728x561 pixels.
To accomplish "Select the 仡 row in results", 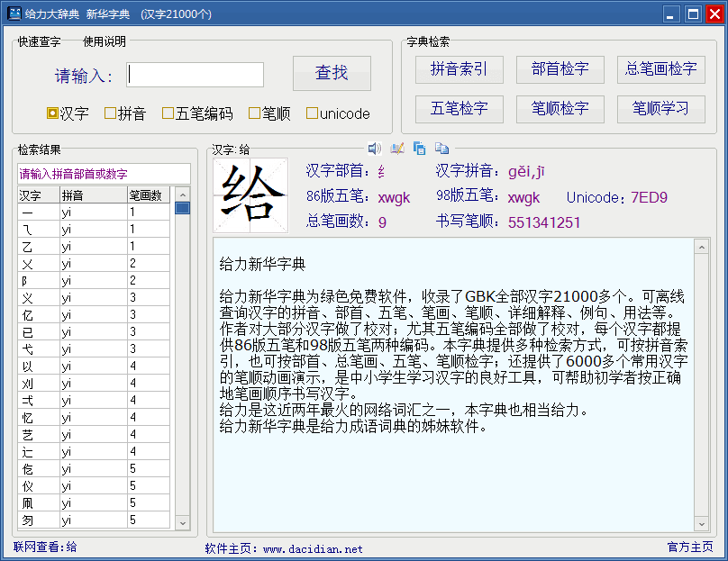I will [x=94, y=469].
